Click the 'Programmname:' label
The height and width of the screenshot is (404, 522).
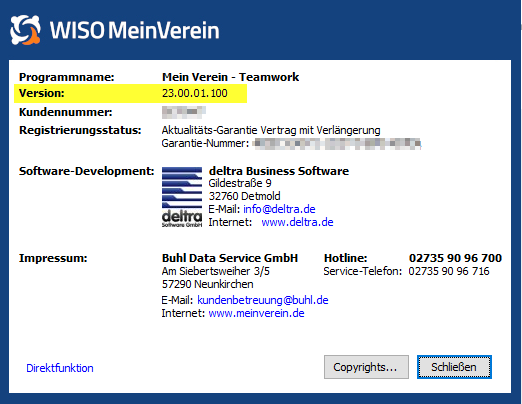tap(67, 77)
